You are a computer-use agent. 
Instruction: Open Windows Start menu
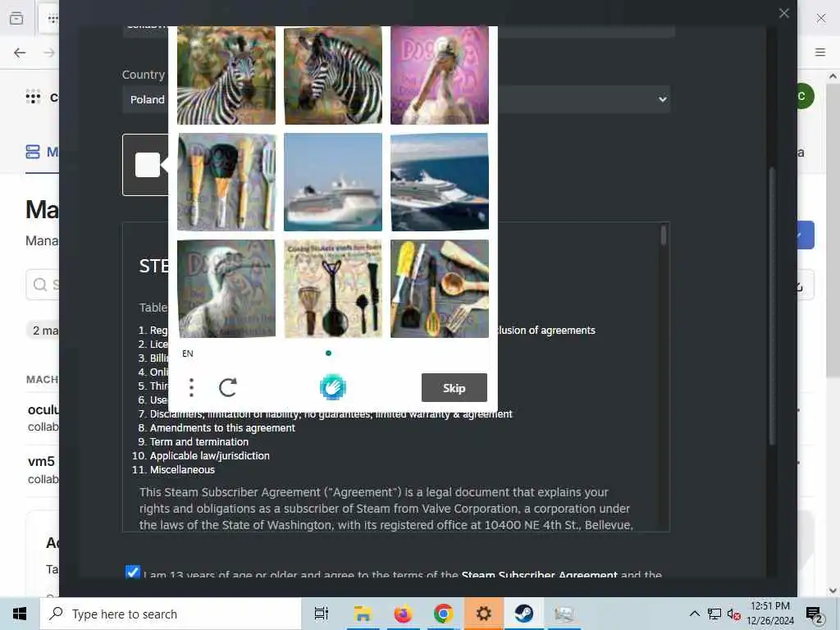click(x=20, y=614)
